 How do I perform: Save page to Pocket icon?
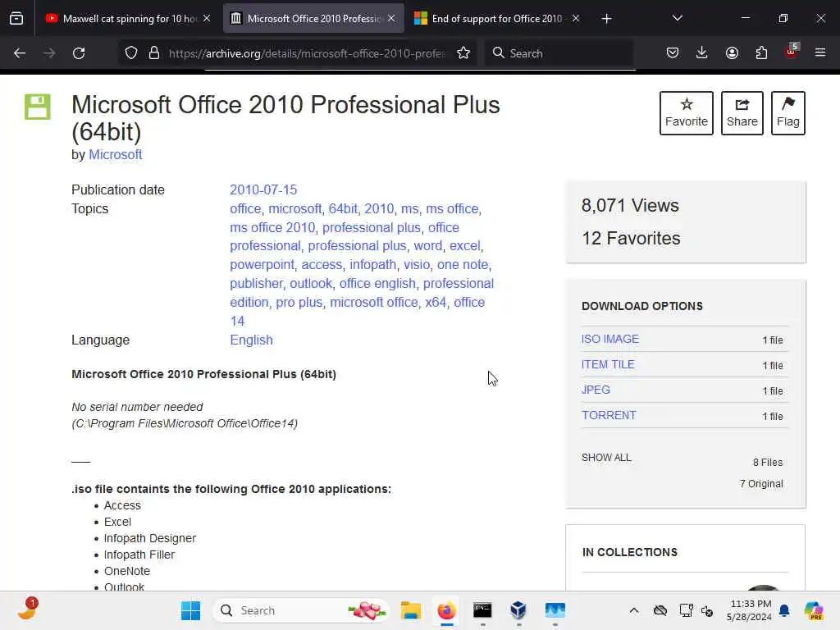673,53
